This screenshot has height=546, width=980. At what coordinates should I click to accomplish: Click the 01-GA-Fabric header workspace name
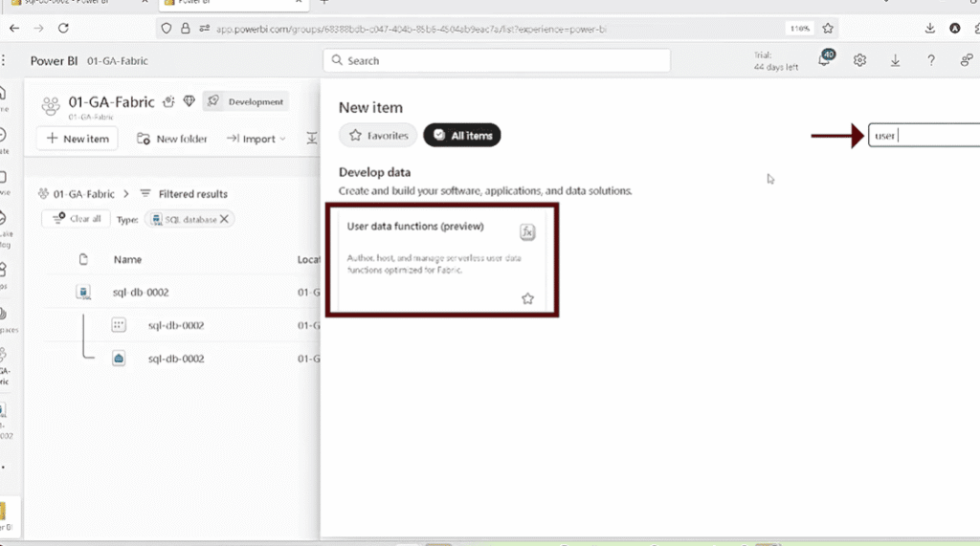(x=118, y=60)
